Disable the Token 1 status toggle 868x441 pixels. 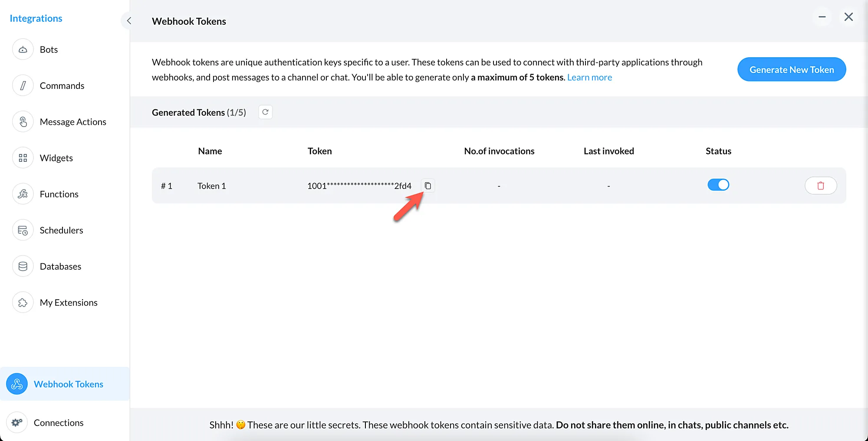(x=718, y=185)
